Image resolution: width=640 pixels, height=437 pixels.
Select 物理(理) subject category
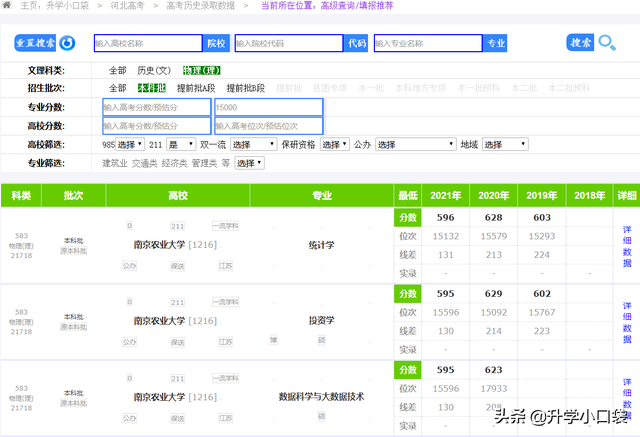[x=202, y=71]
